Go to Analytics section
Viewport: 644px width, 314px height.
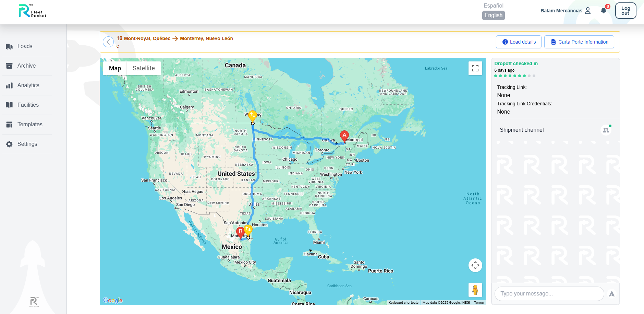28,85
